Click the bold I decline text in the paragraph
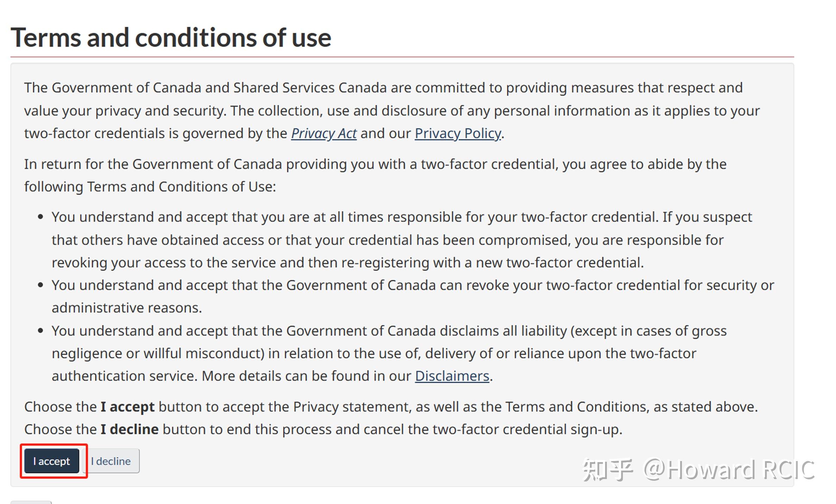836x504 pixels. 130,429
